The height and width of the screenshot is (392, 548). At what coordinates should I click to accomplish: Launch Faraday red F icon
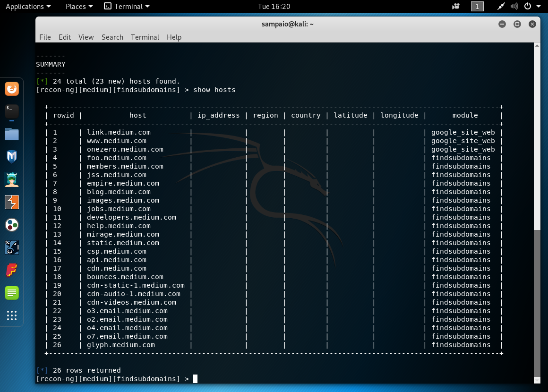coord(12,270)
